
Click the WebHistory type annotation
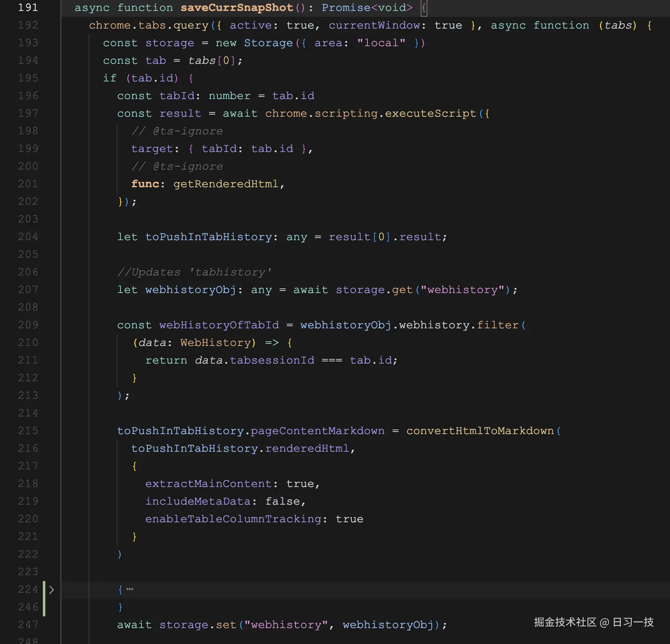coord(215,343)
